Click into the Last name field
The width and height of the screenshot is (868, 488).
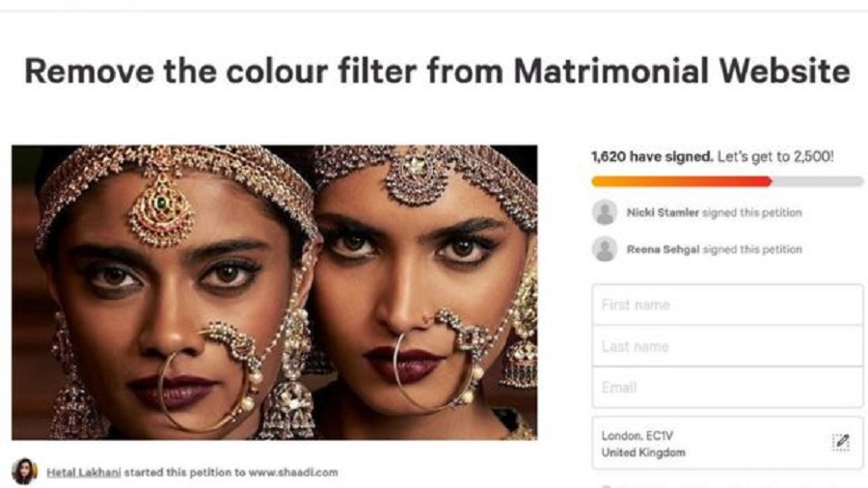coord(727,346)
